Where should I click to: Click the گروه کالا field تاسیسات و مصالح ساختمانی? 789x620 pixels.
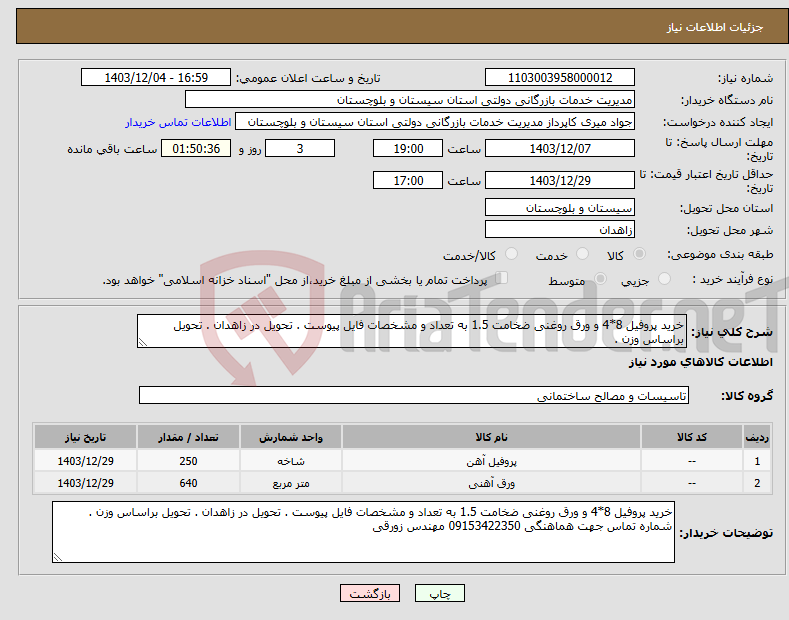[414, 396]
